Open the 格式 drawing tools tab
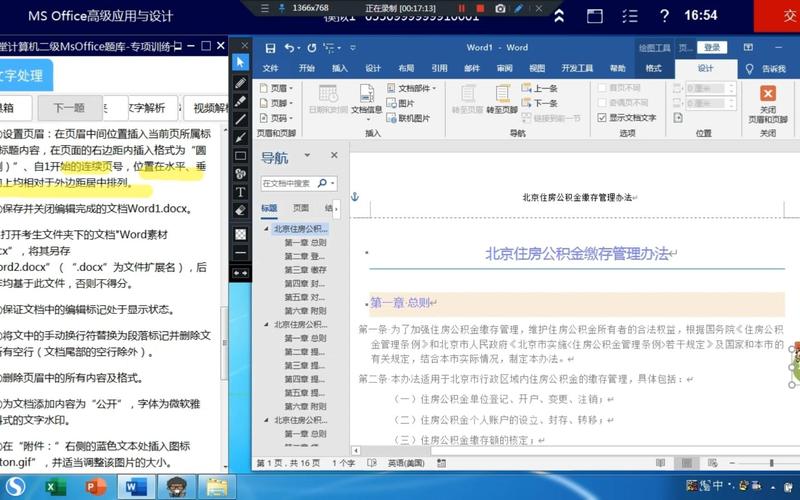 [x=654, y=68]
